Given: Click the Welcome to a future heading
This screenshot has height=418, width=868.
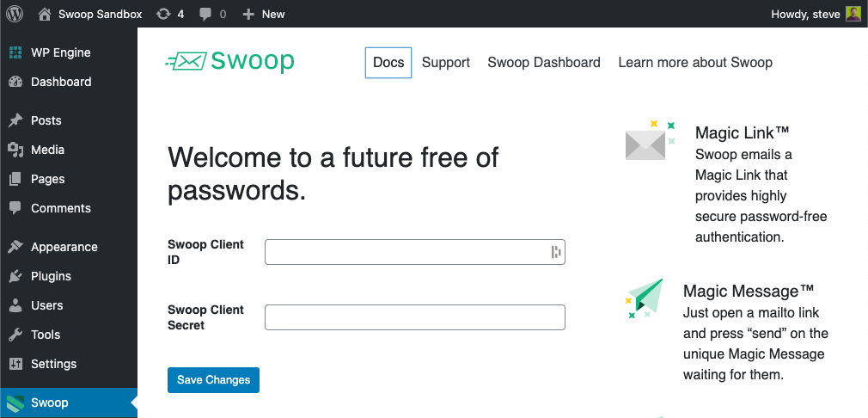Looking at the screenshot, I should tap(333, 174).
